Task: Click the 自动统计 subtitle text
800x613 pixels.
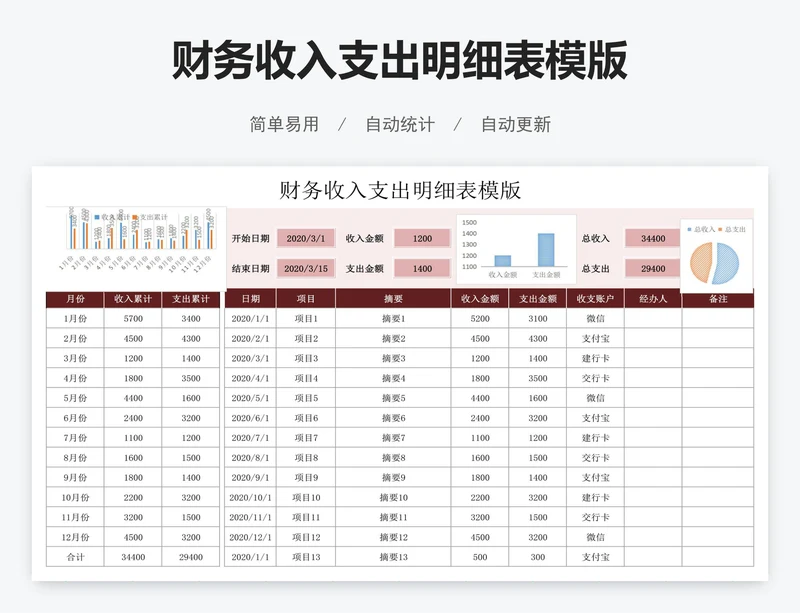Action: point(400,124)
